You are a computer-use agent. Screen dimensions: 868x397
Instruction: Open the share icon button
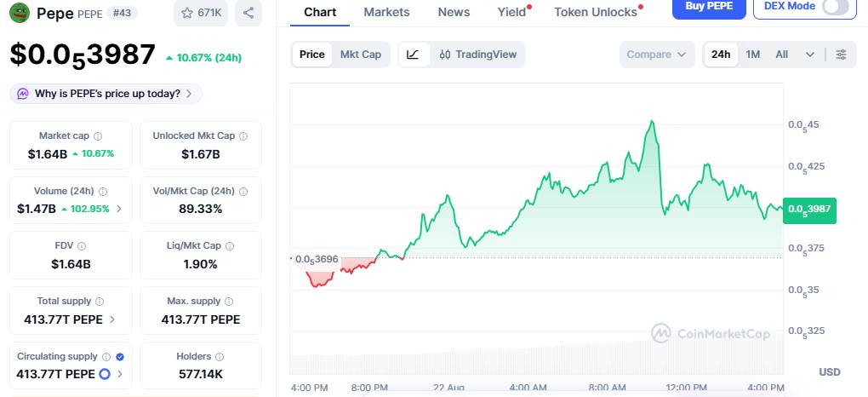point(248,13)
